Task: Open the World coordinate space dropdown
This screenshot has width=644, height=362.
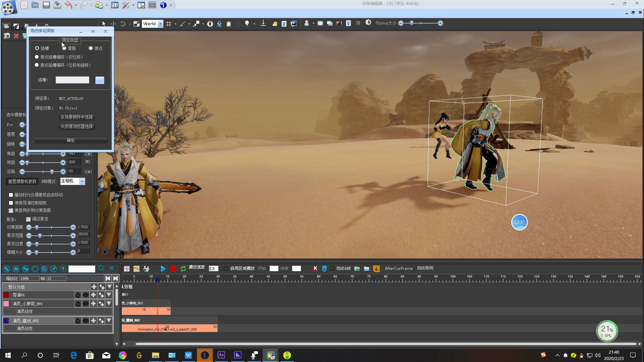Action: (161, 24)
